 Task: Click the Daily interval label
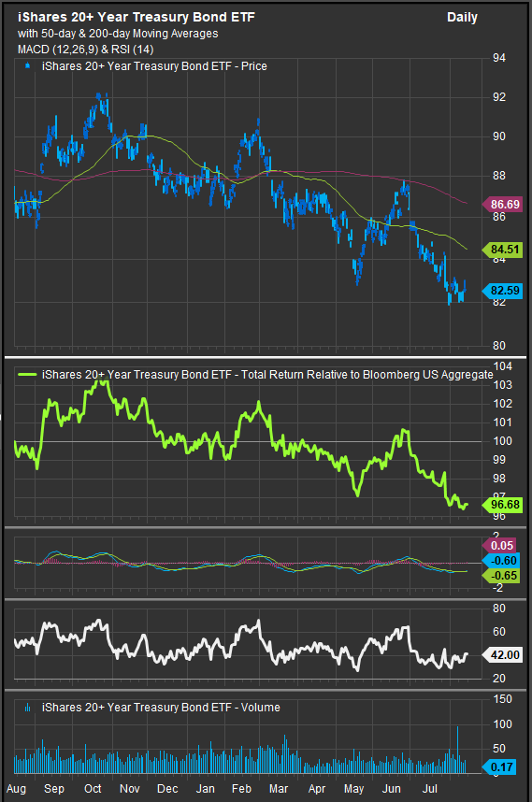(x=462, y=18)
